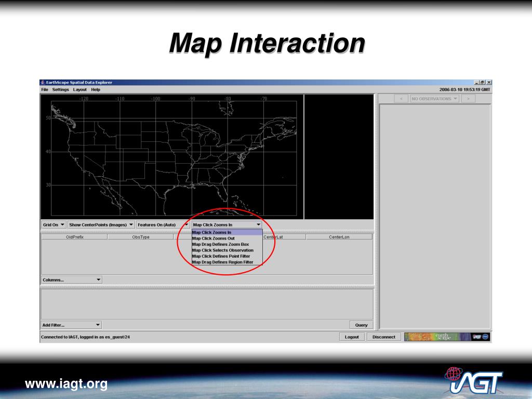The image size is (532, 399).
Task: Click the OidPrefix column header
Action: click(x=75, y=237)
